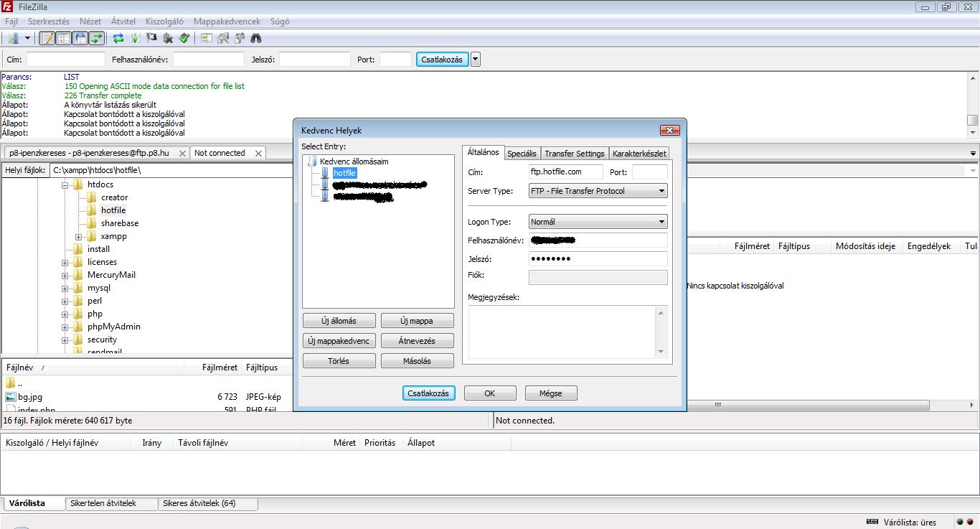Select the sharebase folder in local tree
This screenshot has height=529, width=980.
click(x=120, y=223)
